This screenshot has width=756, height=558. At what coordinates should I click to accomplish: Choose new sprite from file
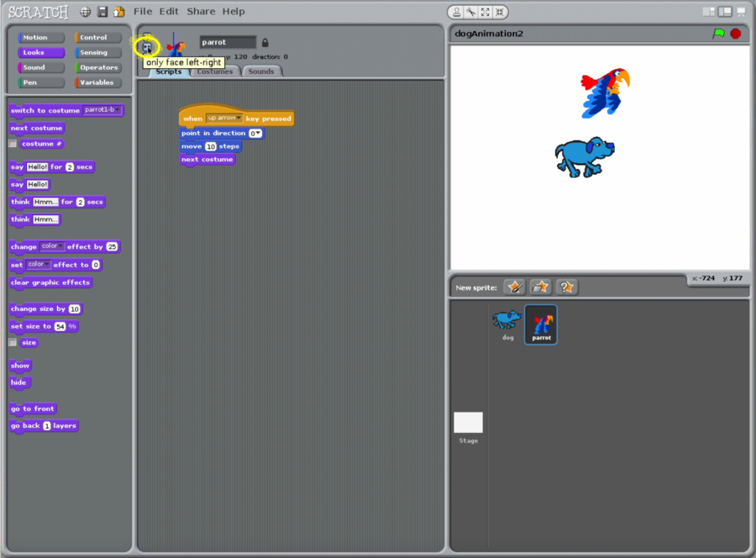coord(540,287)
